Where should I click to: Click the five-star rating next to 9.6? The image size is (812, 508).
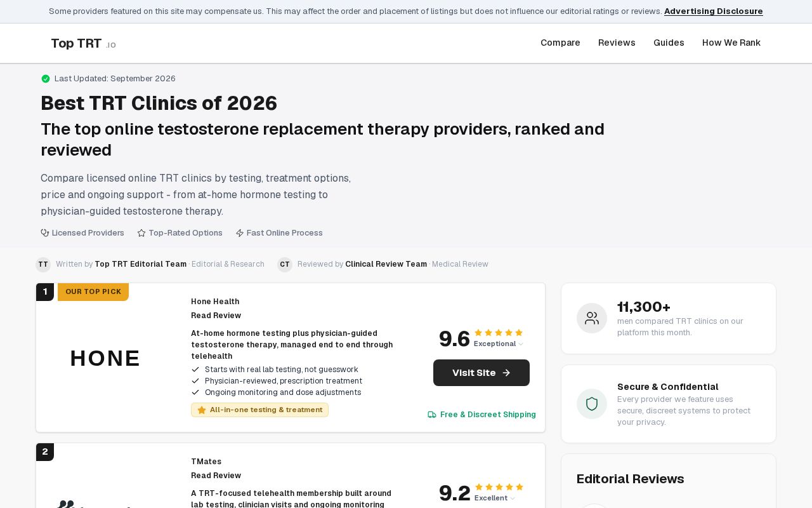click(499, 333)
